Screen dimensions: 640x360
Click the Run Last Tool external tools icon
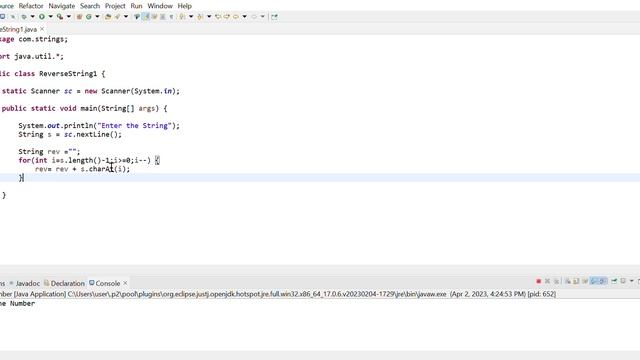click(x=60, y=17)
